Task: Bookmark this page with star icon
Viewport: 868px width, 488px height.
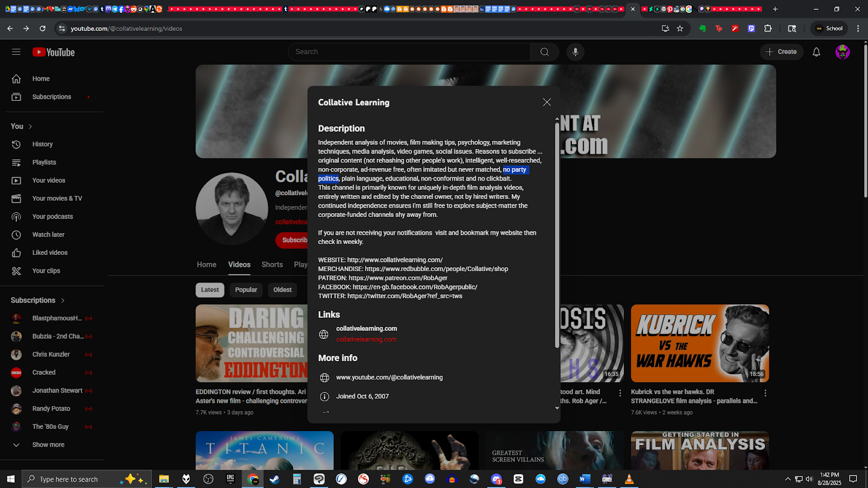Action: (680, 29)
